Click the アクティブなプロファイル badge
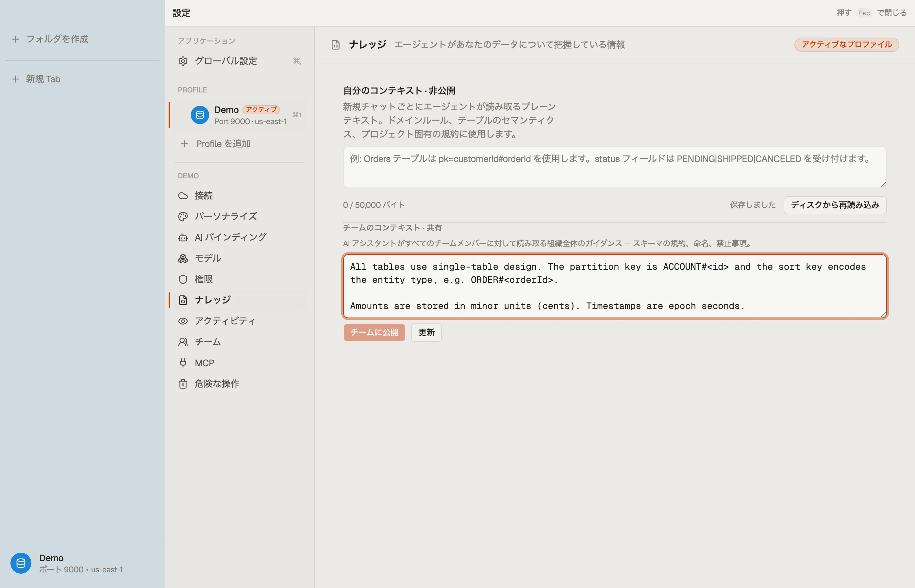The width and height of the screenshot is (915, 588). 847,45
